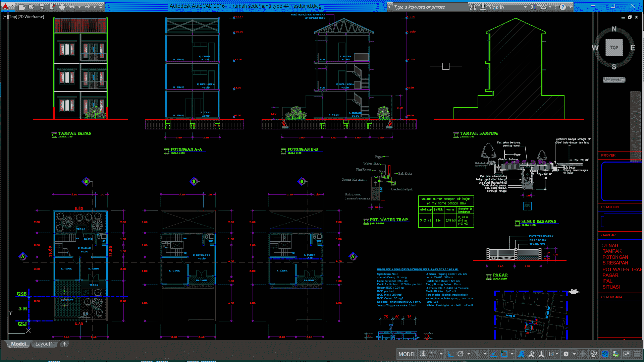644x362 pixels.
Task: Switch to the Model tab
Action: [18, 344]
